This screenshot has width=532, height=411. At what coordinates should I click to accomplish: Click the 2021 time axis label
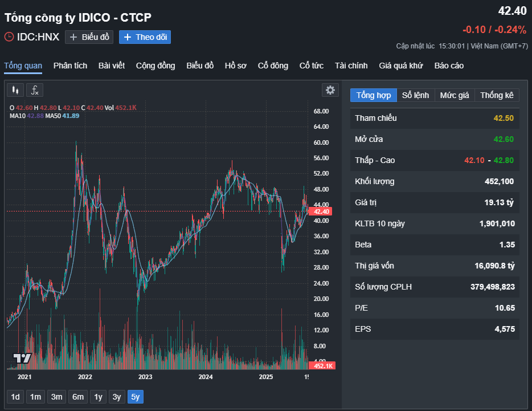(24, 377)
